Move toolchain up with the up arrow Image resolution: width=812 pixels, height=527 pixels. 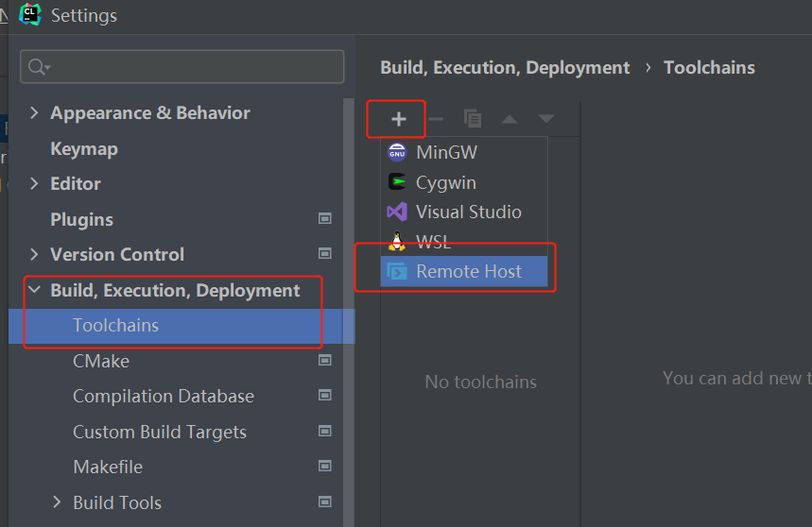[x=510, y=119]
